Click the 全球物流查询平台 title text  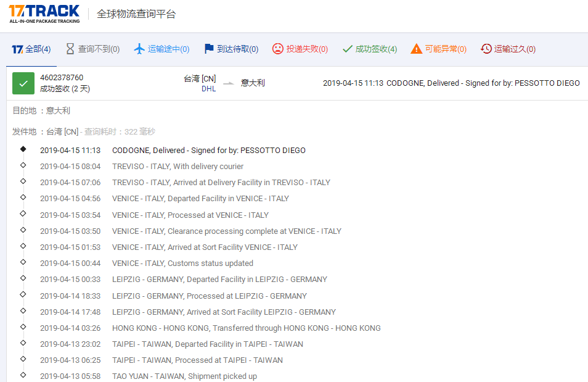pos(136,14)
